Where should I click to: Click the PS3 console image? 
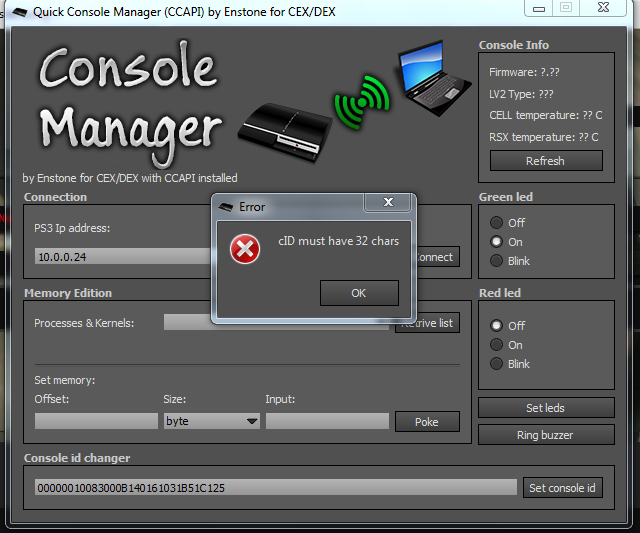285,133
